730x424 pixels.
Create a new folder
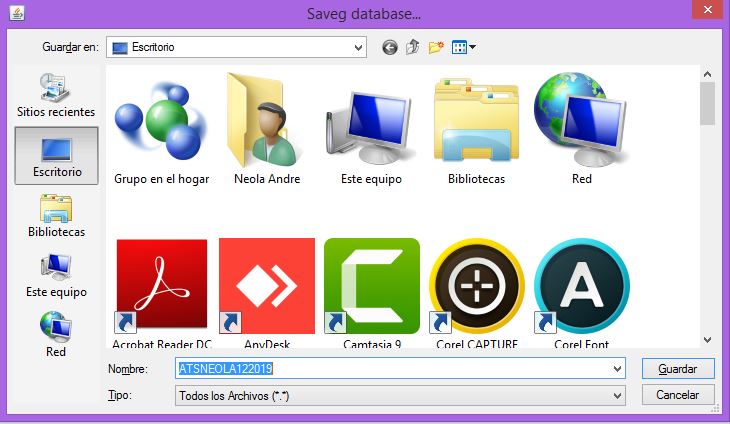coord(436,47)
